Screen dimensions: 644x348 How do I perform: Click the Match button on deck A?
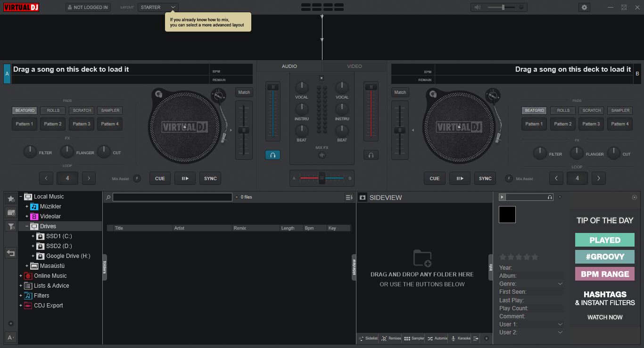coord(244,92)
